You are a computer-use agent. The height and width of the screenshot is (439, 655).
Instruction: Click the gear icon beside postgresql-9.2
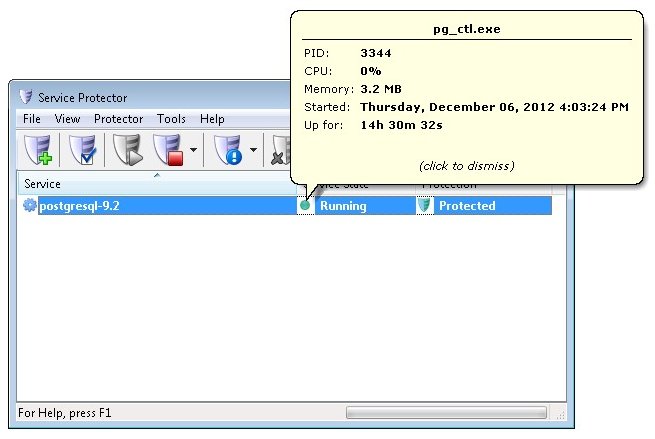(x=29, y=205)
